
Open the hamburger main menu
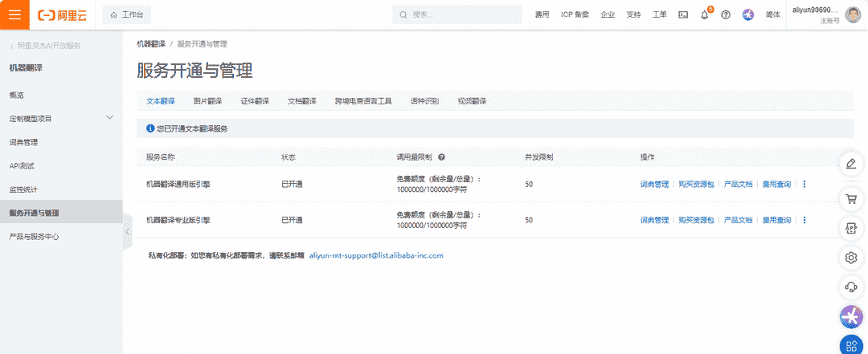tap(14, 14)
